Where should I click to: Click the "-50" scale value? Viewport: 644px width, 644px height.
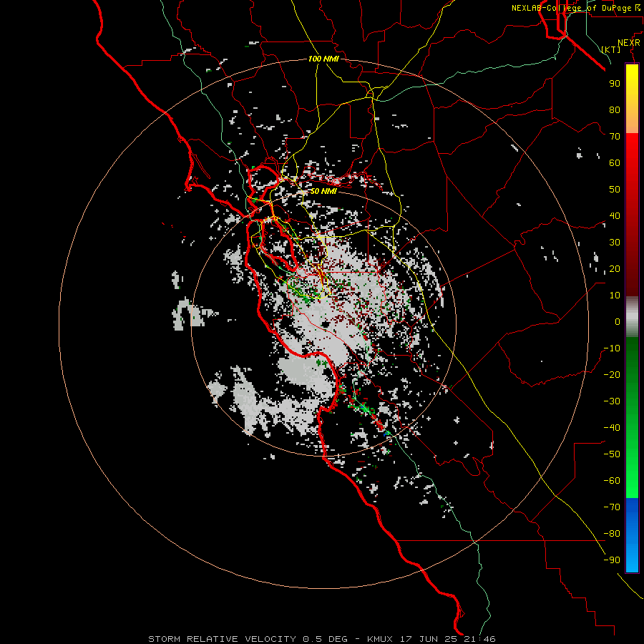click(612, 454)
